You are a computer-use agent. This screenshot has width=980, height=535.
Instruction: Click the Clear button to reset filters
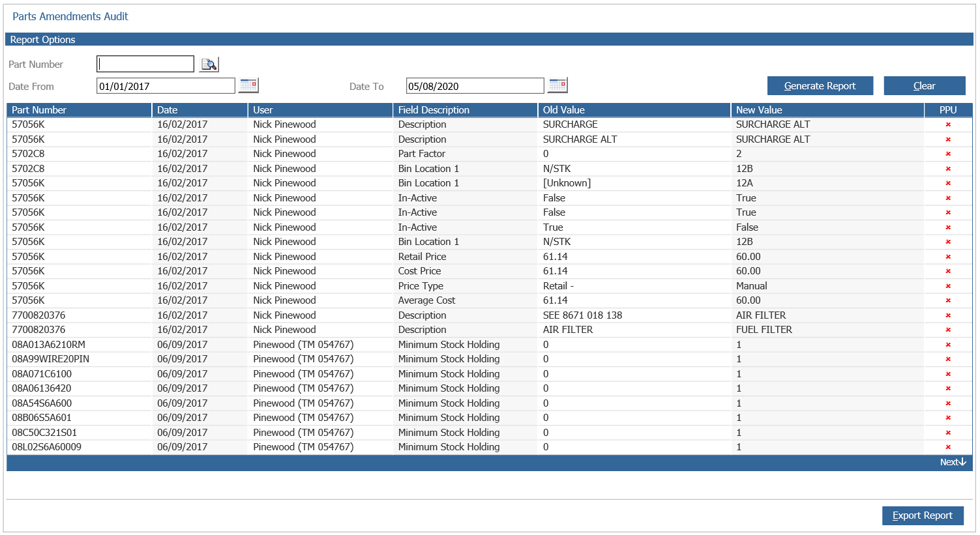pyautogui.click(x=925, y=85)
